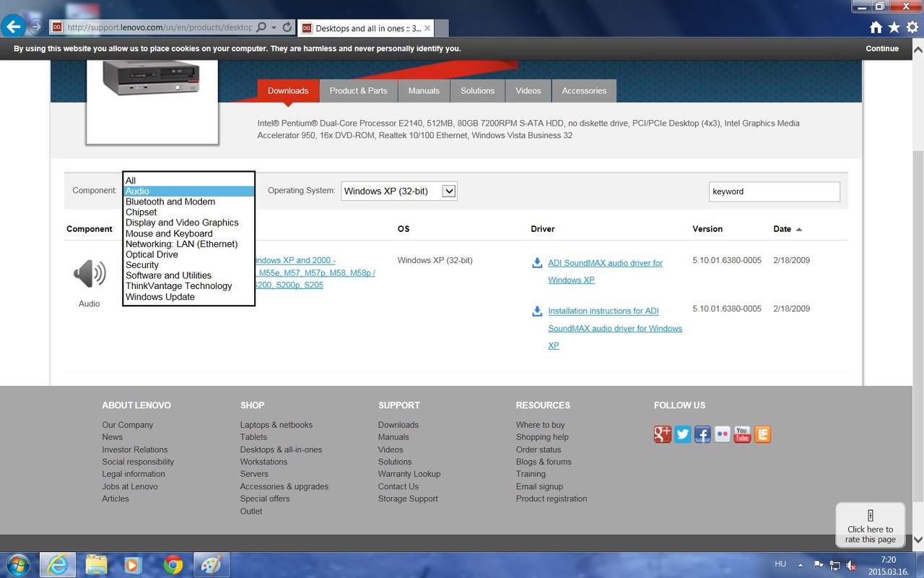The image size is (924, 578).
Task: Pick Software and Utilities option
Action: point(189,275)
